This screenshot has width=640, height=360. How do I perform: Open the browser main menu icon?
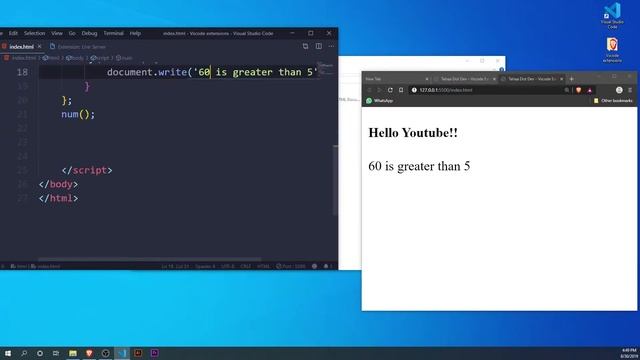(x=630, y=90)
